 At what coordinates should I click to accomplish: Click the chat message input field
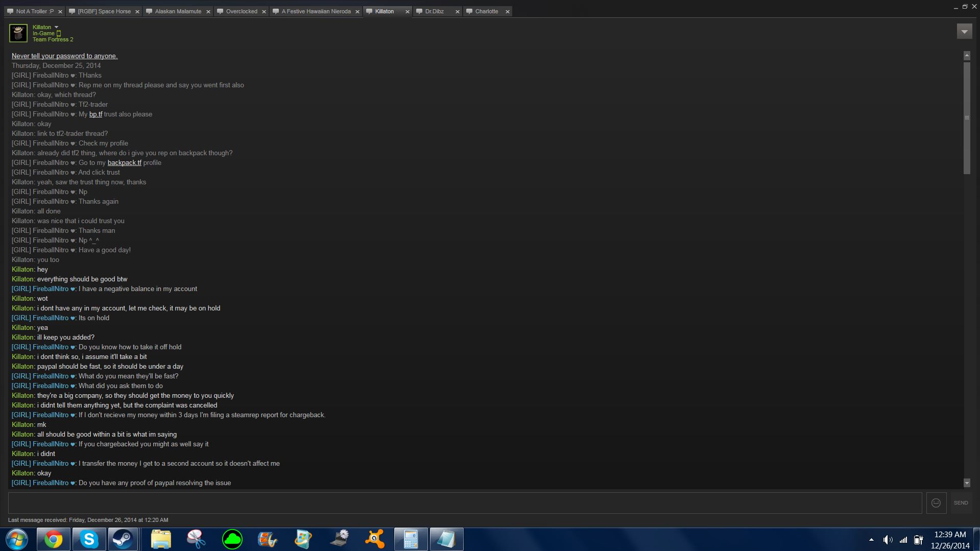point(465,503)
